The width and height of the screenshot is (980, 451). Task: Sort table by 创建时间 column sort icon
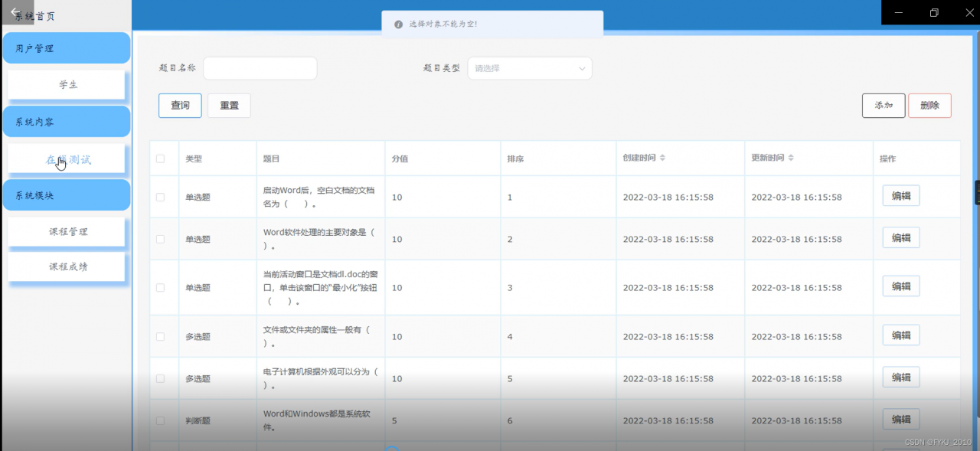(663, 158)
